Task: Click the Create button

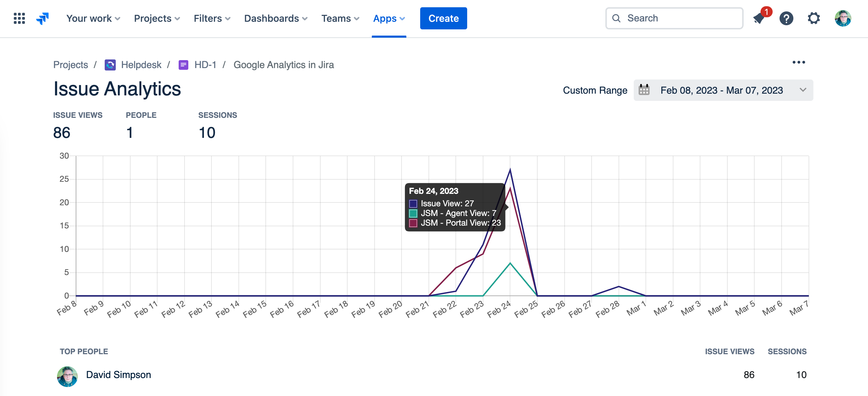Action: (x=443, y=18)
